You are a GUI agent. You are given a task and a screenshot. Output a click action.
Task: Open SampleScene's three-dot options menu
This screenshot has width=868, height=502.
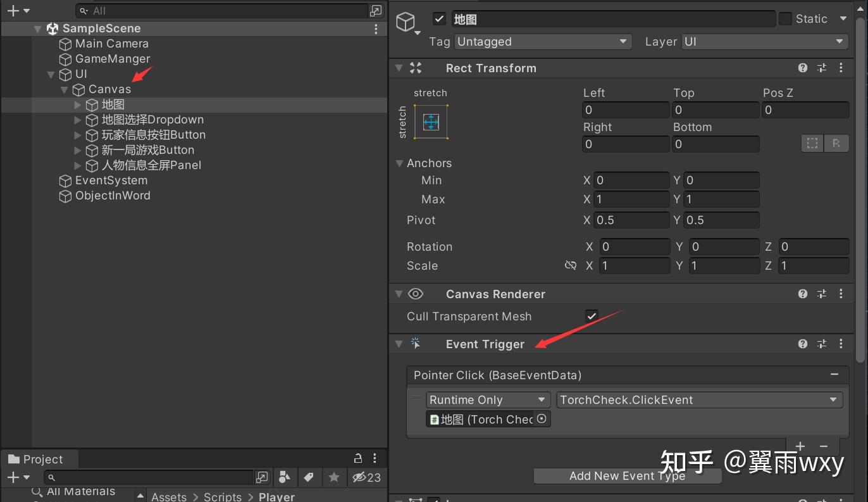376,28
